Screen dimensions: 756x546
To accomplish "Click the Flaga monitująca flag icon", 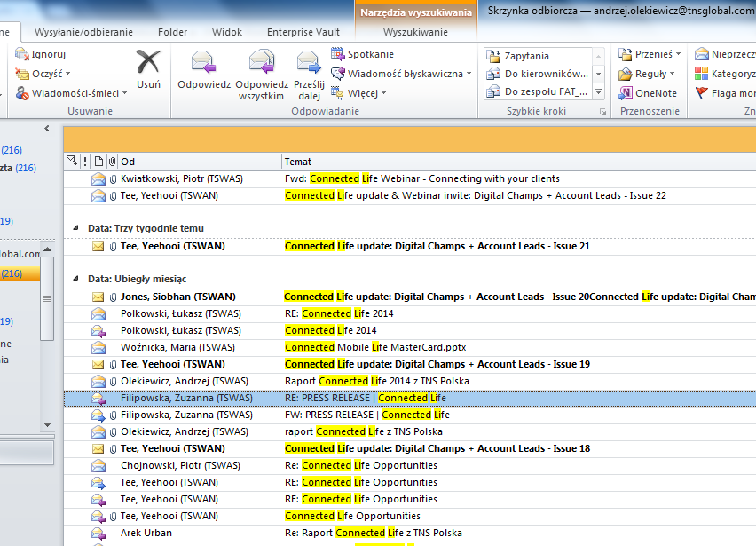I will click(702, 93).
